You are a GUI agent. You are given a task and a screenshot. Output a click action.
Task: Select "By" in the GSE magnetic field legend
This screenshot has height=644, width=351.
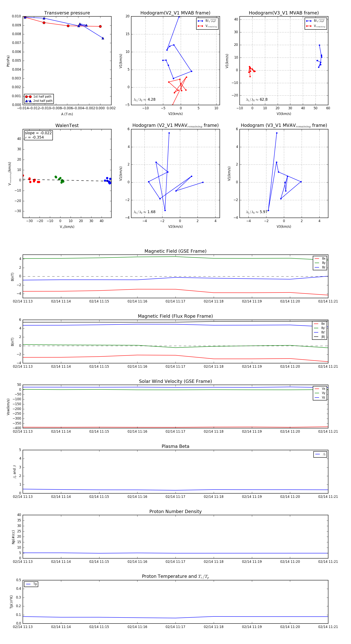coord(320,263)
